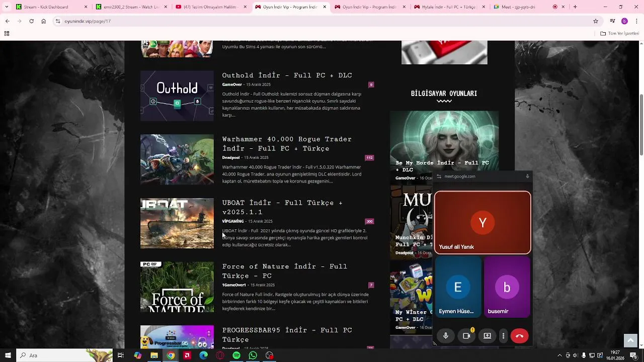Click the Outhold post thumbnail

[177, 96]
